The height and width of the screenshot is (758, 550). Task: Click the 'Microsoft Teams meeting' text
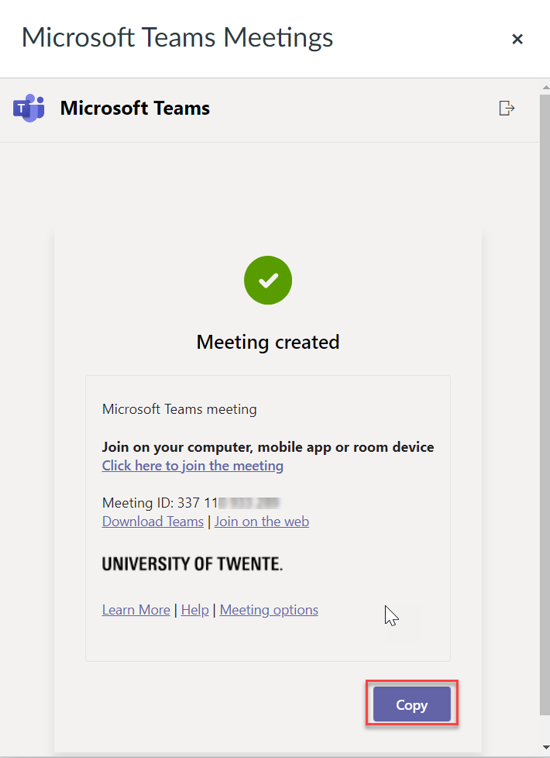coord(179,409)
